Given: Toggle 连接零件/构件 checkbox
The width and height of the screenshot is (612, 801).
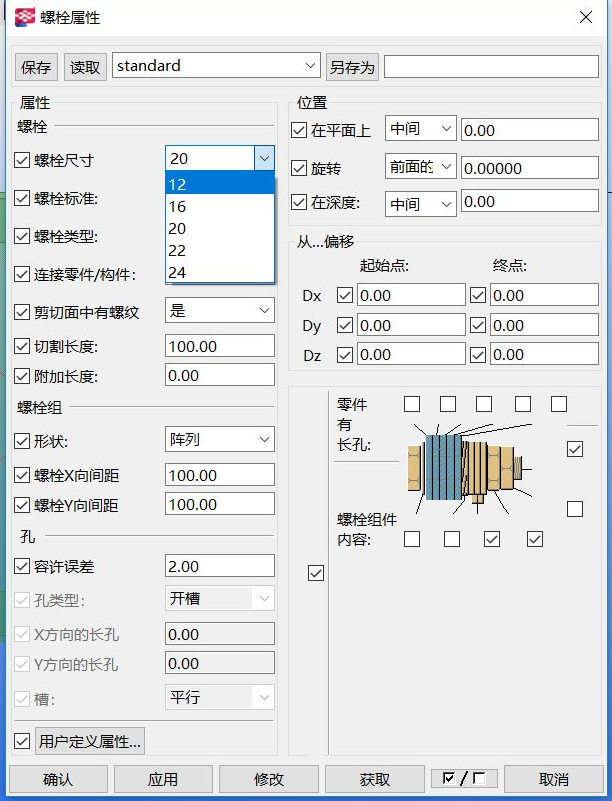Looking at the screenshot, I should [x=21, y=274].
